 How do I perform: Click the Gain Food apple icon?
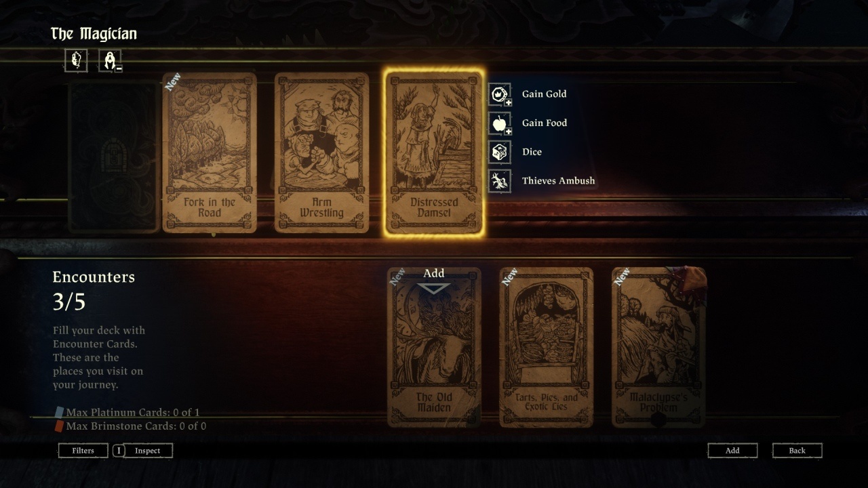point(500,123)
